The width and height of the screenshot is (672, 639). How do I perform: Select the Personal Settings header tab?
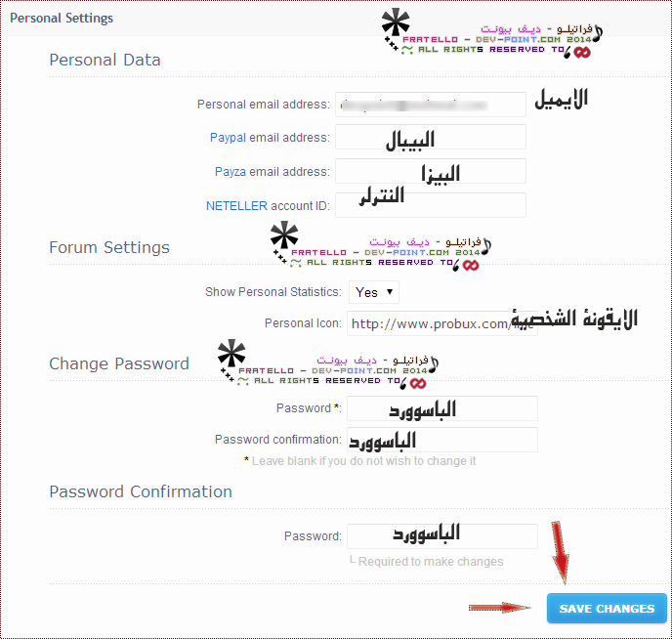click(62, 18)
